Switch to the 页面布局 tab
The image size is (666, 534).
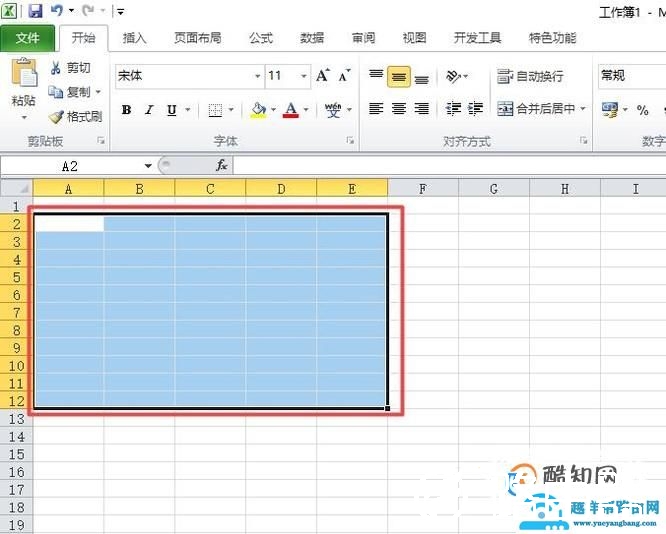198,38
